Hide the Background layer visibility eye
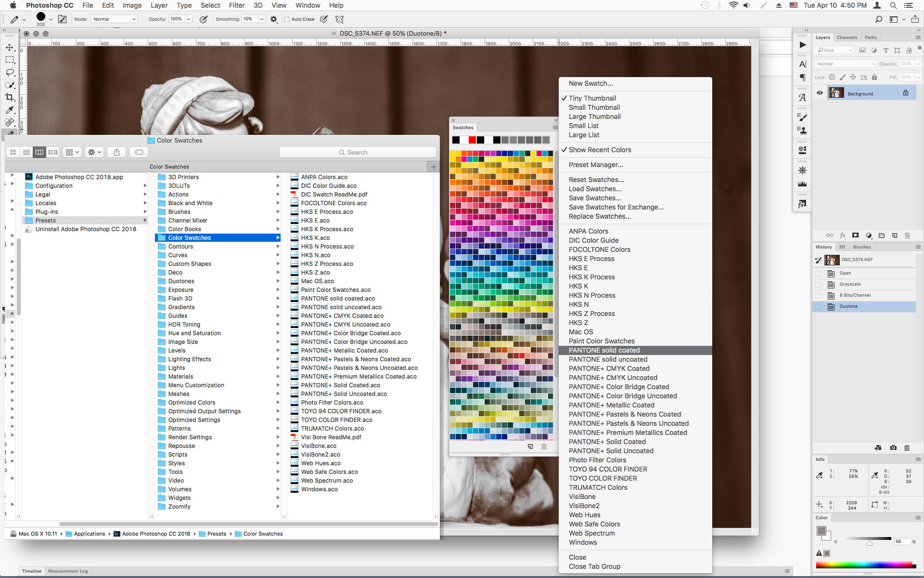The image size is (924, 578). click(820, 93)
